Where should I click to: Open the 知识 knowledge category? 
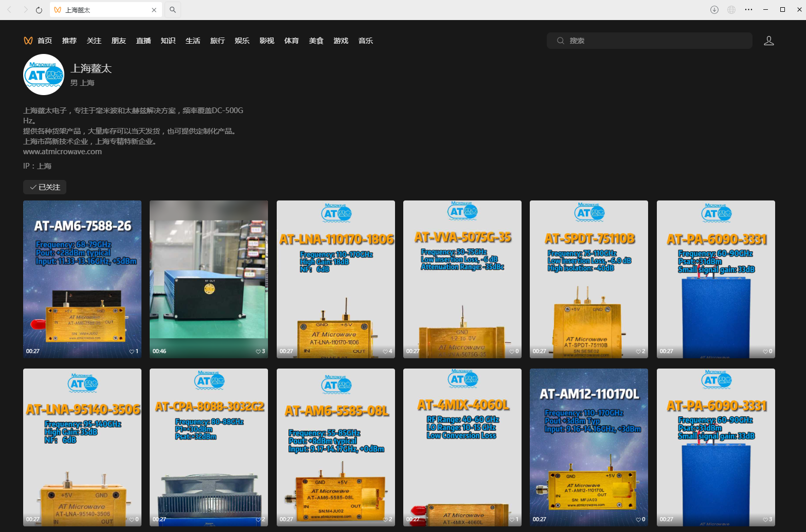(x=168, y=41)
